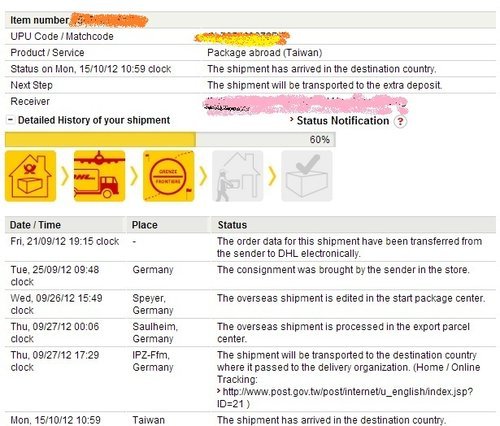Click the Status column header
This screenshot has width=500, height=426.
click(x=232, y=225)
